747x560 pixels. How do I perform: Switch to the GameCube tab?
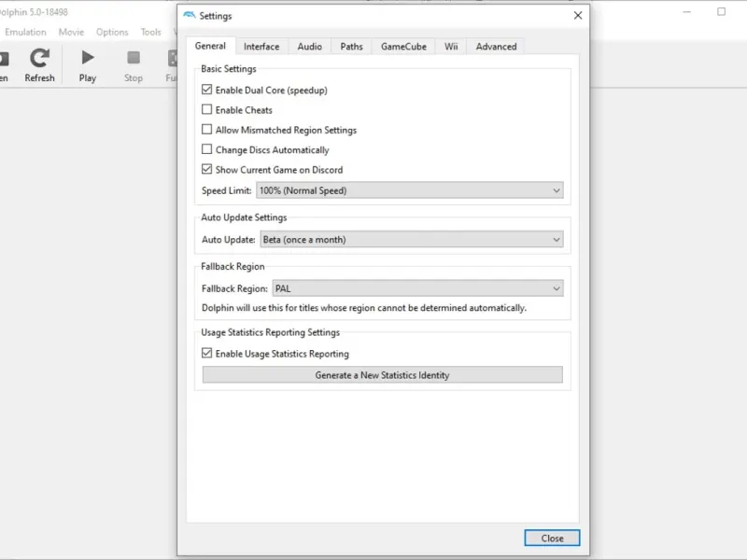403,47
